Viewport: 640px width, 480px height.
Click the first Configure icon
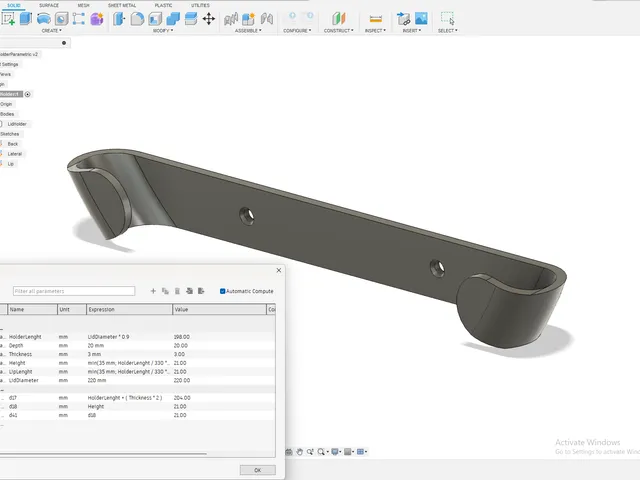point(292,17)
